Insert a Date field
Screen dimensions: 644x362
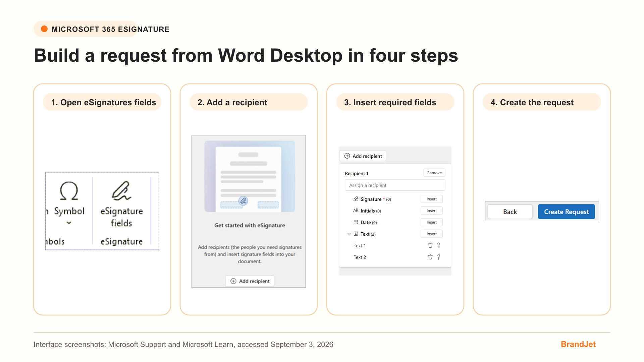tap(432, 222)
